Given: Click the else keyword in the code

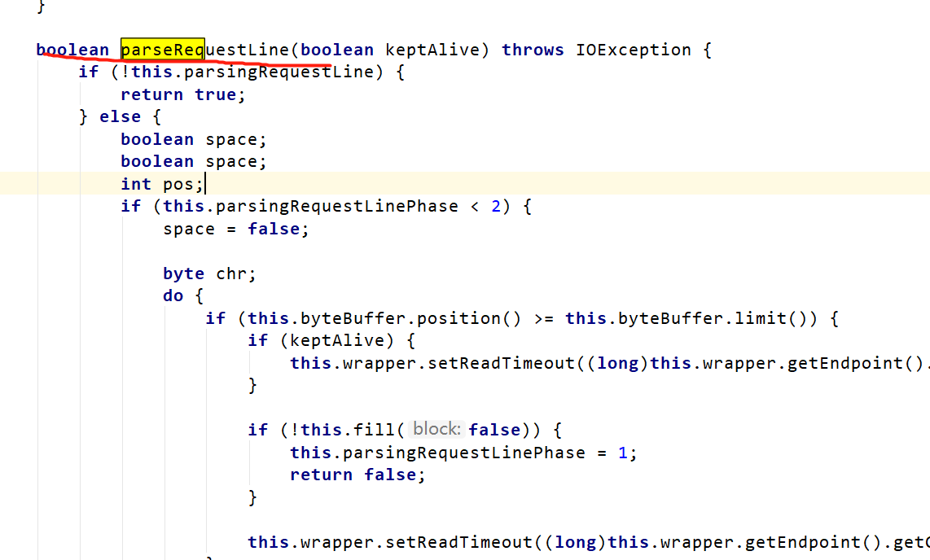Looking at the screenshot, I should click(120, 116).
